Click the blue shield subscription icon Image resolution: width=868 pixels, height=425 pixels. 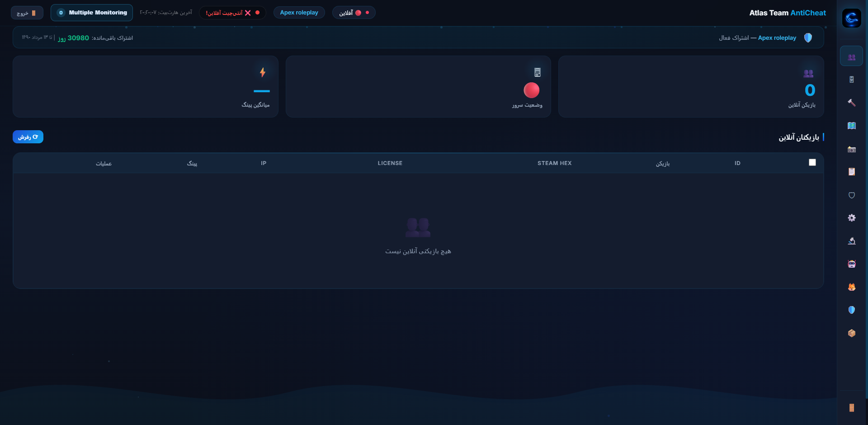(808, 38)
